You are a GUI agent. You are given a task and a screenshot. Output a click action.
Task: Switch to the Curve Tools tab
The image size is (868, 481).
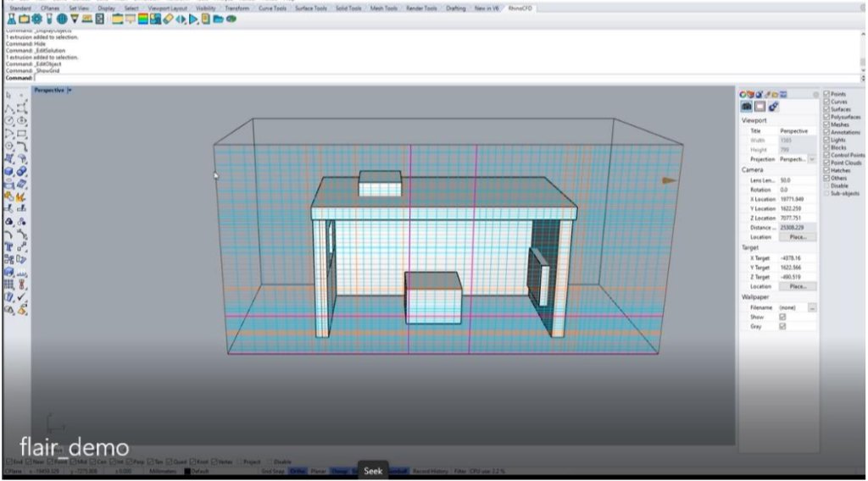point(272,8)
